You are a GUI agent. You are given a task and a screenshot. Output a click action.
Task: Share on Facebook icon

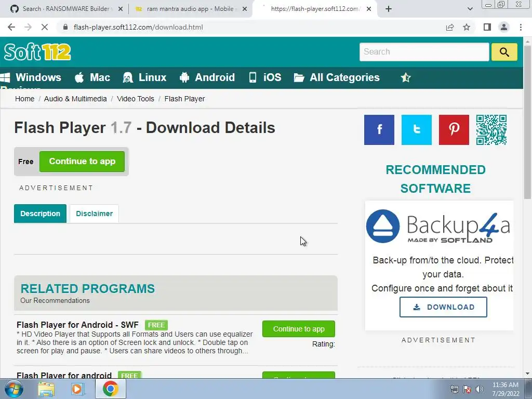coord(379,129)
